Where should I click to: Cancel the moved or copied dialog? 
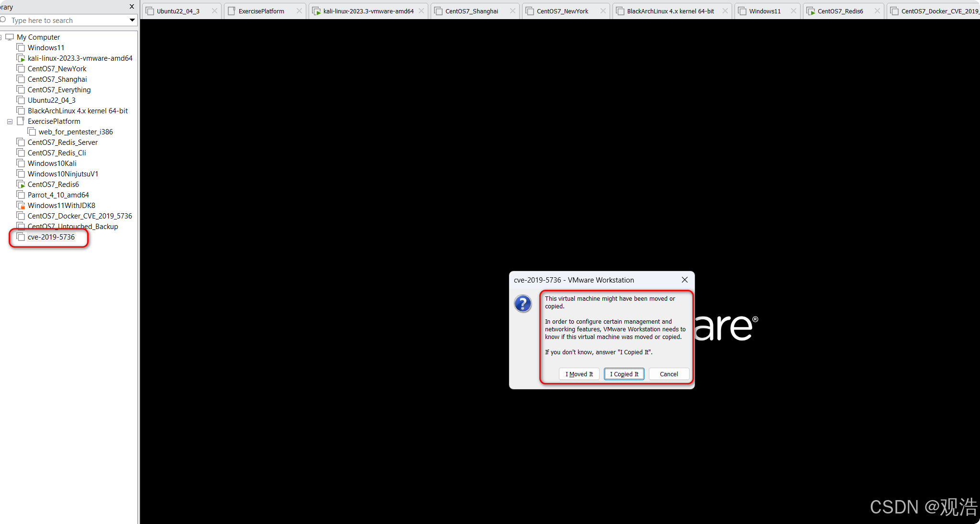[668, 374]
